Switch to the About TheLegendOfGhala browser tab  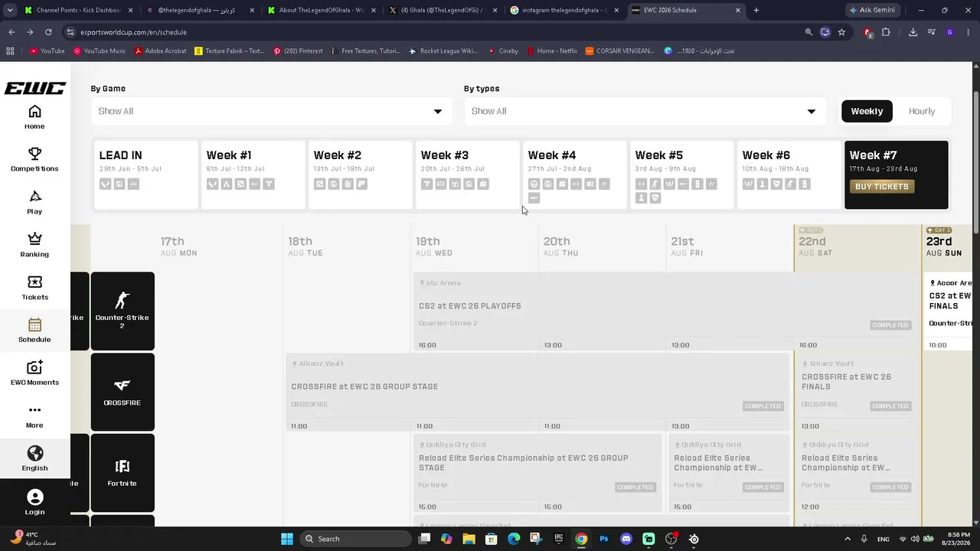click(322, 10)
